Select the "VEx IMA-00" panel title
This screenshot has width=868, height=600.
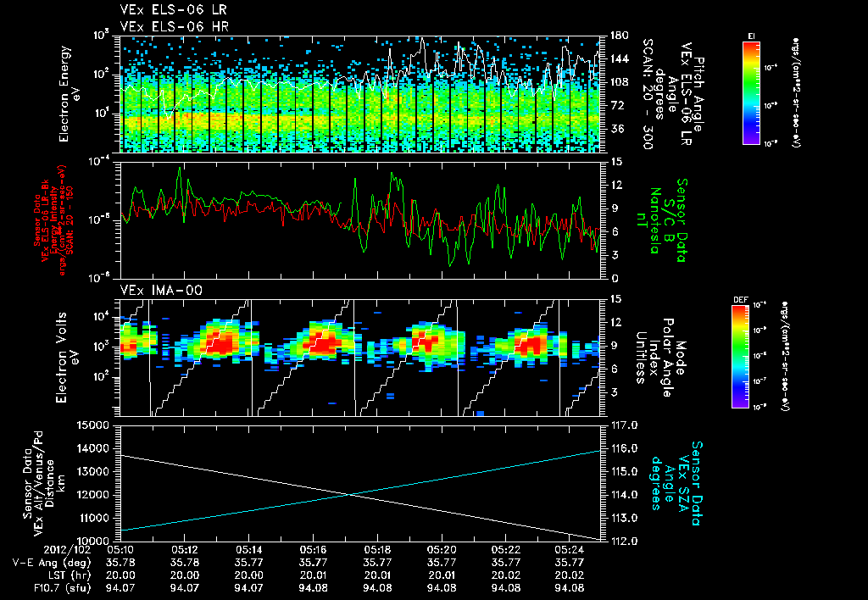(161, 290)
